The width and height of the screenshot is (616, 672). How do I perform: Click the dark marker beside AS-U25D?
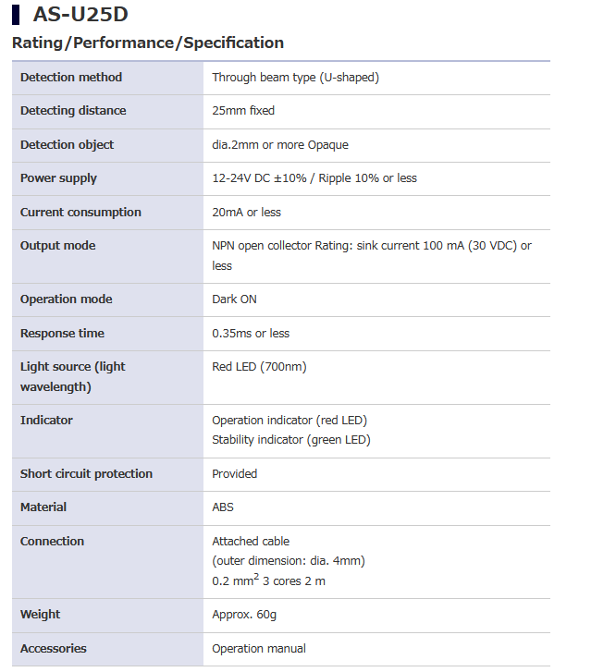click(x=16, y=15)
